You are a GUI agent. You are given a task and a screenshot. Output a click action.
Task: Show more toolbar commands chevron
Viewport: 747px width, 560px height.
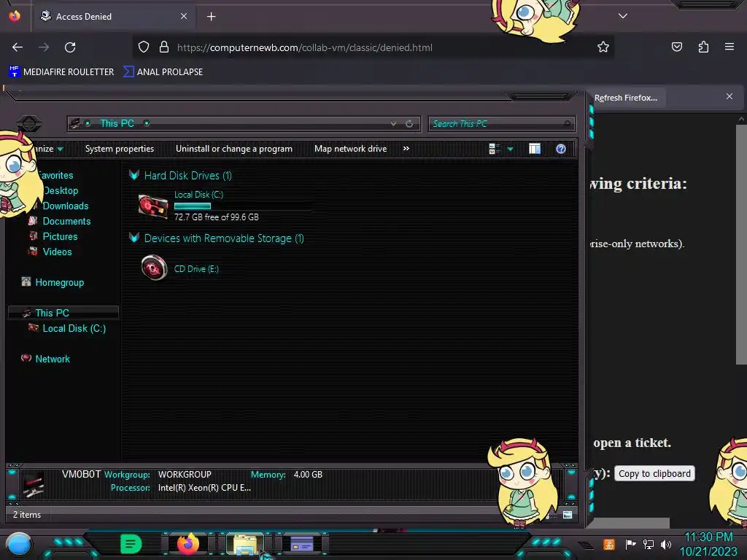pos(406,149)
